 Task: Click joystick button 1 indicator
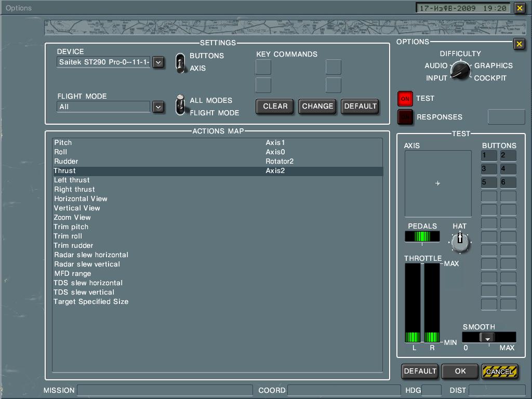(489, 155)
